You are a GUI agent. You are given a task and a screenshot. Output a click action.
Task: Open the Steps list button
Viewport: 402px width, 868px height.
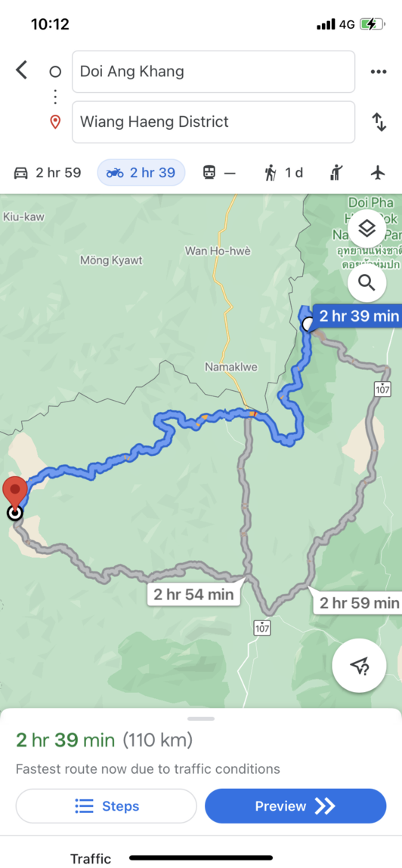107,806
